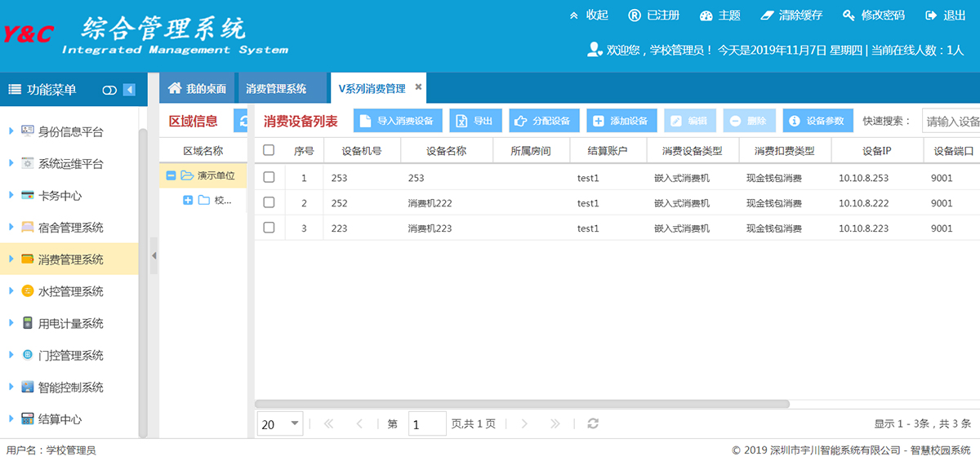Tick the select-all checkbox in table header
Screen dimensions: 980x461
[269, 150]
